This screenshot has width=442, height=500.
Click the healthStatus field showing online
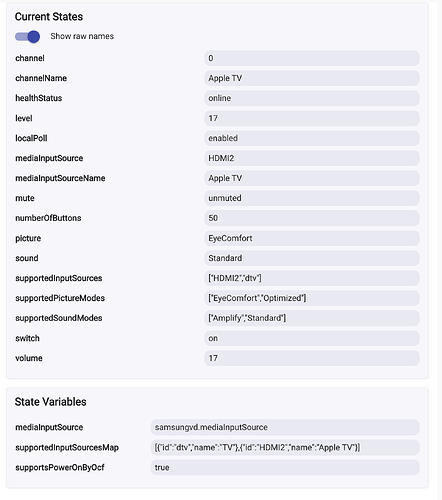312,98
